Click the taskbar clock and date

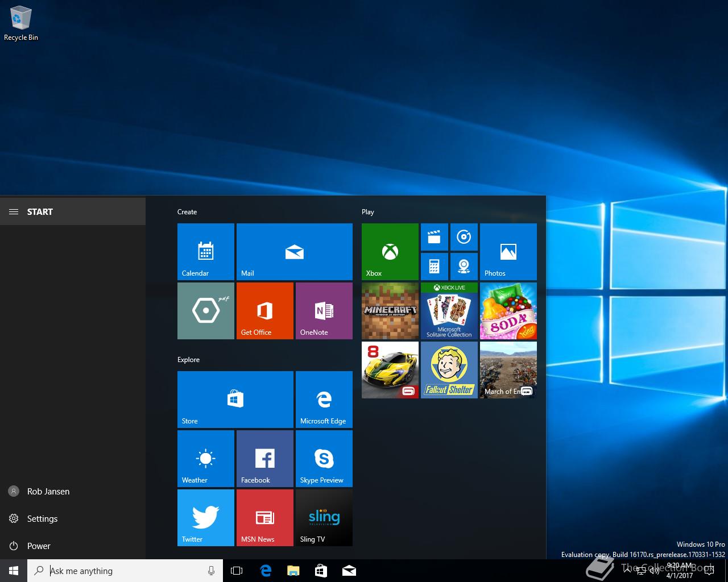pos(680,571)
